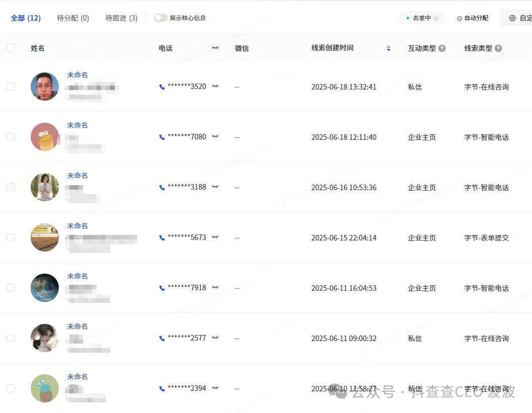
Task: Tick the checkbox for lead ending 3188
Action: click(x=11, y=187)
